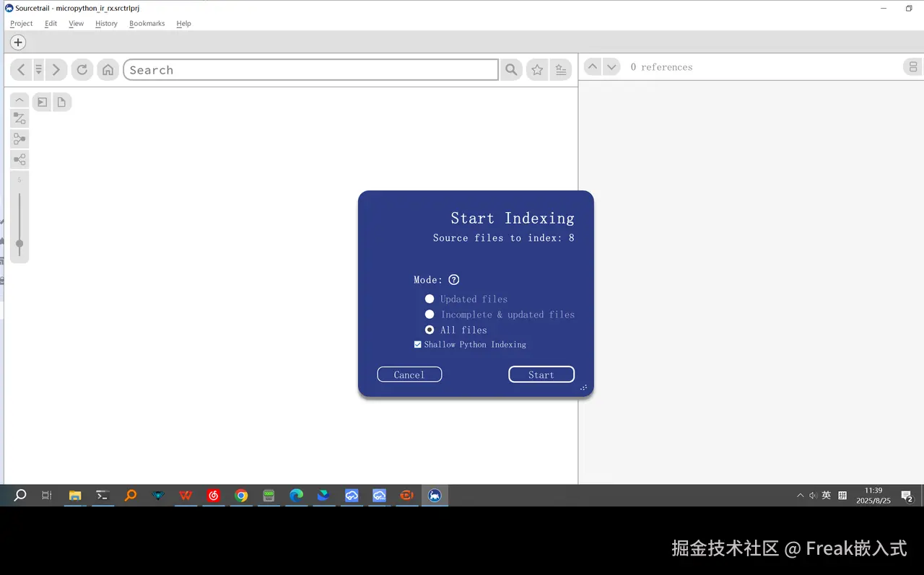Open the Edit menu
The height and width of the screenshot is (575, 924).
51,23
